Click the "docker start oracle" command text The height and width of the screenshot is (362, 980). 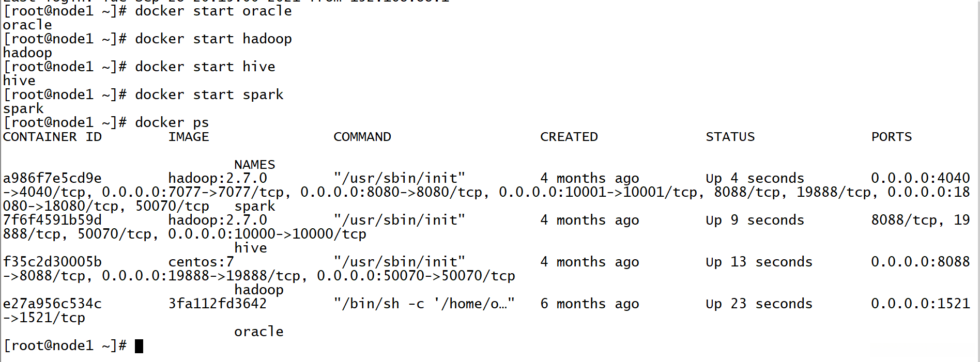click(x=213, y=11)
